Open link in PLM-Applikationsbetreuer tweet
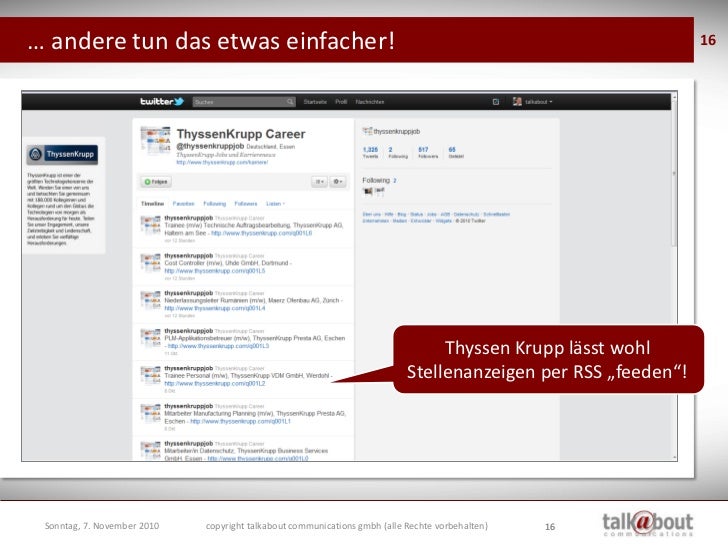Screen dimensions: 728x546 [218, 346]
